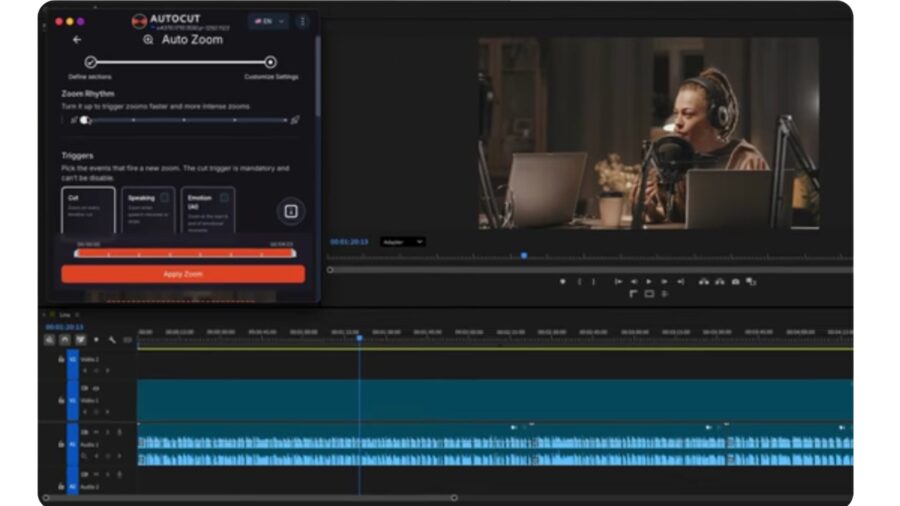Click the timeline playhead on the ruler
Image resolution: width=900 pixels, height=506 pixels.
pyautogui.click(x=359, y=338)
